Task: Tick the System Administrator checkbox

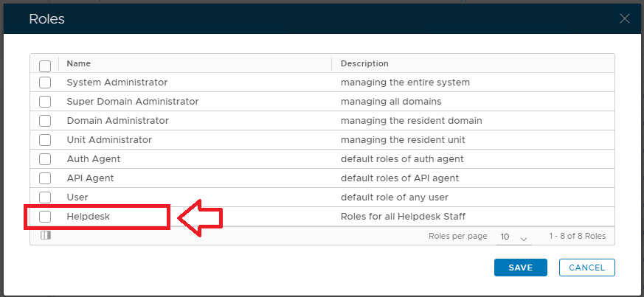Action: 45,83
